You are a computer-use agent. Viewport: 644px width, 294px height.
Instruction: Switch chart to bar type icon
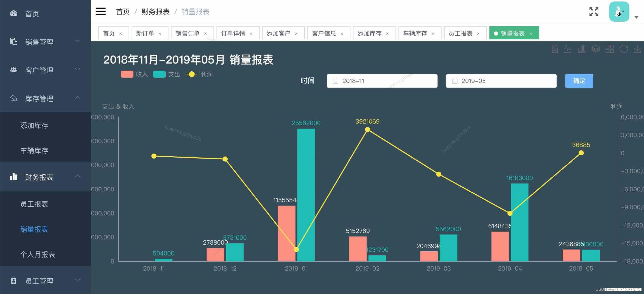(582, 49)
